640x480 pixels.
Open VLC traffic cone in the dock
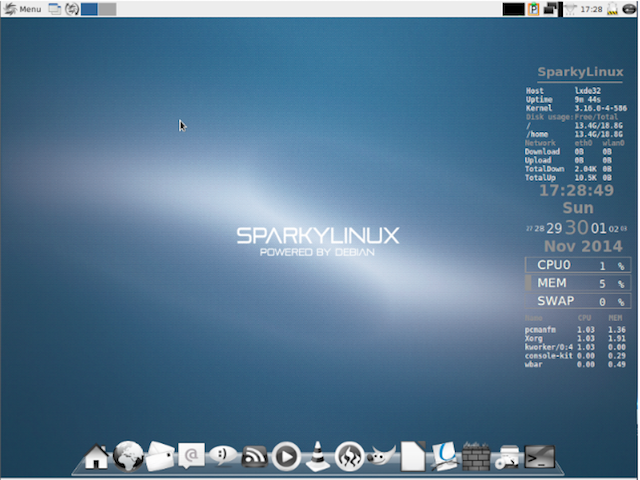pos(318,456)
